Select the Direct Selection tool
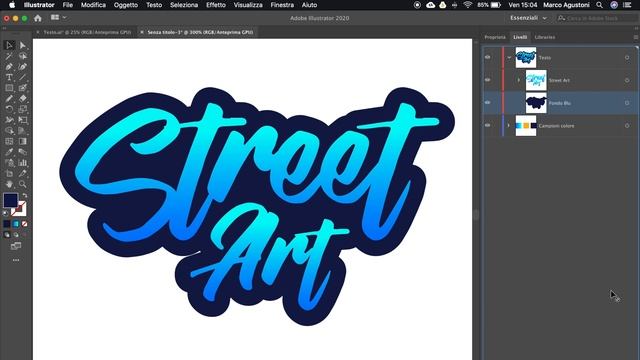Image resolution: width=640 pixels, height=360 pixels. click(22, 45)
